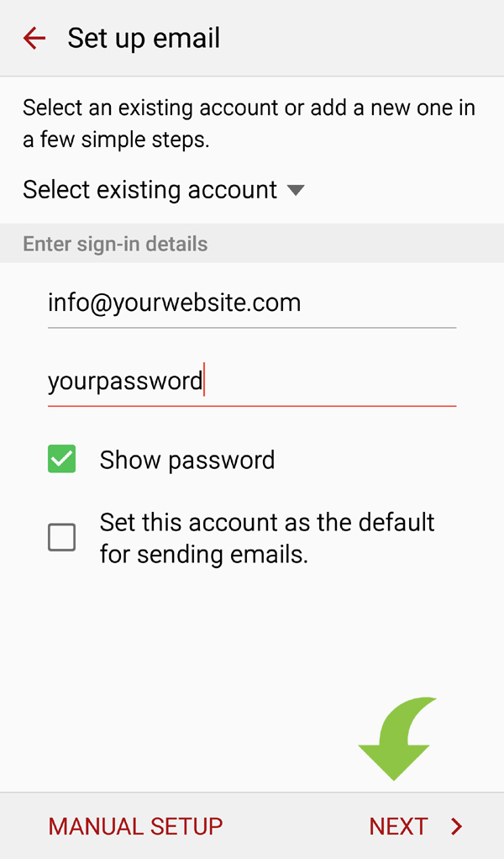Click the Show password label text
The image size is (504, 859).
click(x=187, y=460)
